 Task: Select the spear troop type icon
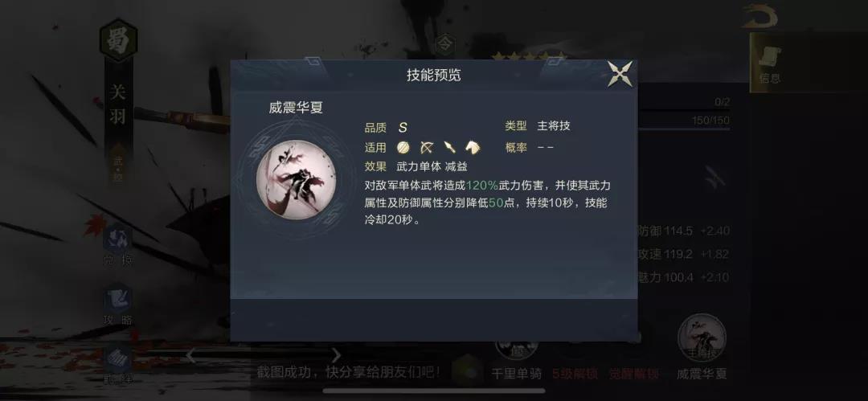pyautogui.click(x=449, y=147)
